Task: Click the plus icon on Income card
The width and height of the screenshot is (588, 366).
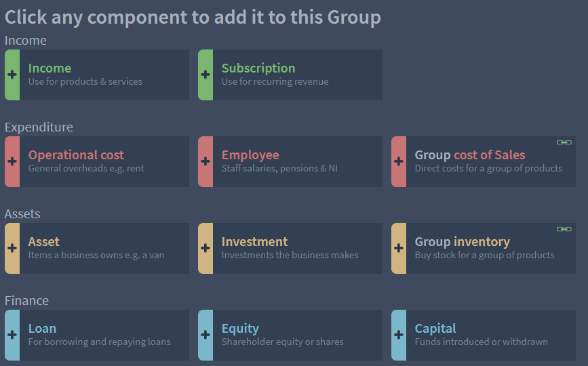Action: click(x=12, y=74)
